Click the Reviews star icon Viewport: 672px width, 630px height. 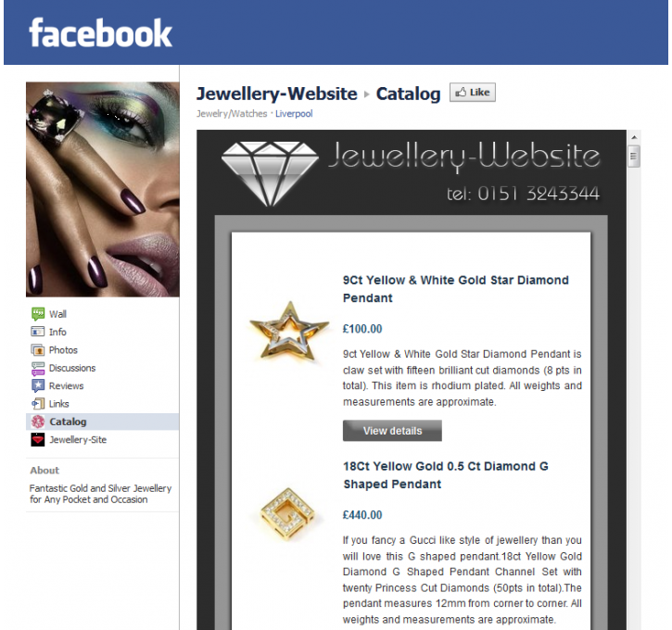pyautogui.click(x=38, y=386)
